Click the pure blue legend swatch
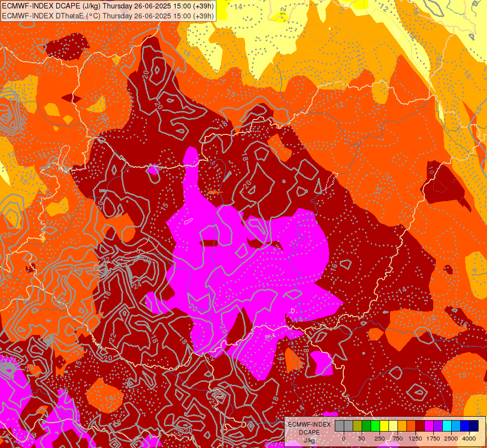The image size is (487, 448). 465,426
